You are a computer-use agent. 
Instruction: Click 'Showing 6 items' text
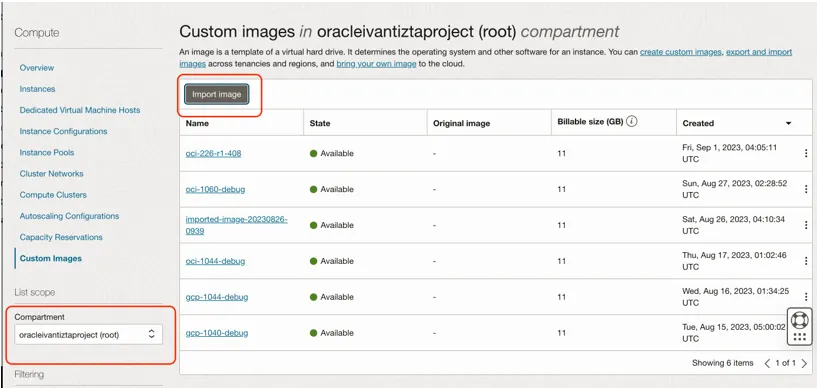722,363
